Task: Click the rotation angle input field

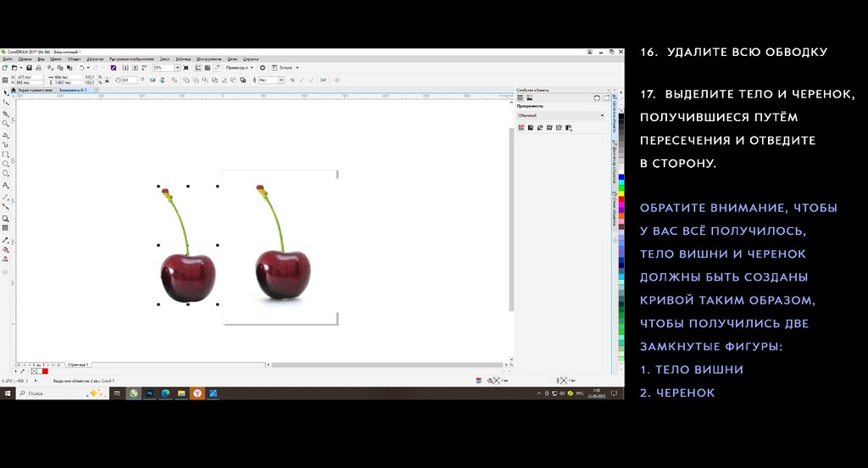Action: pyautogui.click(x=129, y=80)
